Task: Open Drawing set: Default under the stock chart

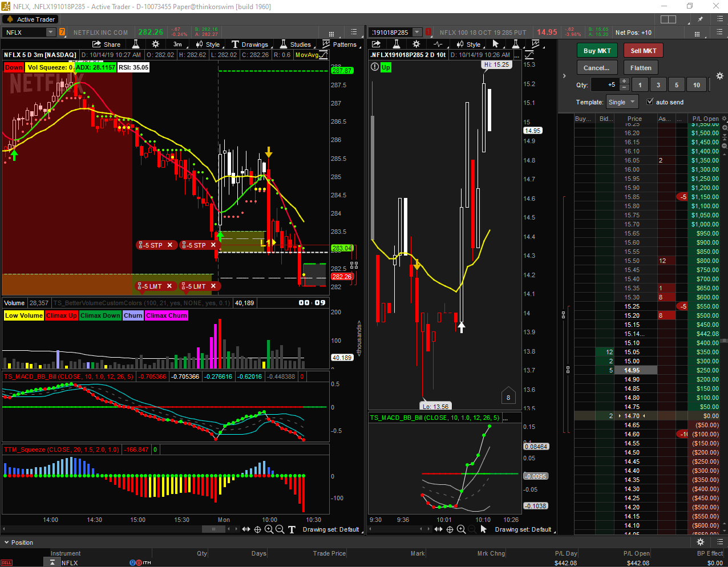Action: click(331, 529)
